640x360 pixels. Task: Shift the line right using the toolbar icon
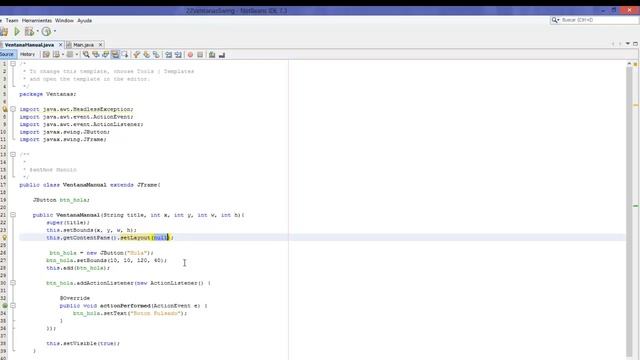click(x=178, y=55)
